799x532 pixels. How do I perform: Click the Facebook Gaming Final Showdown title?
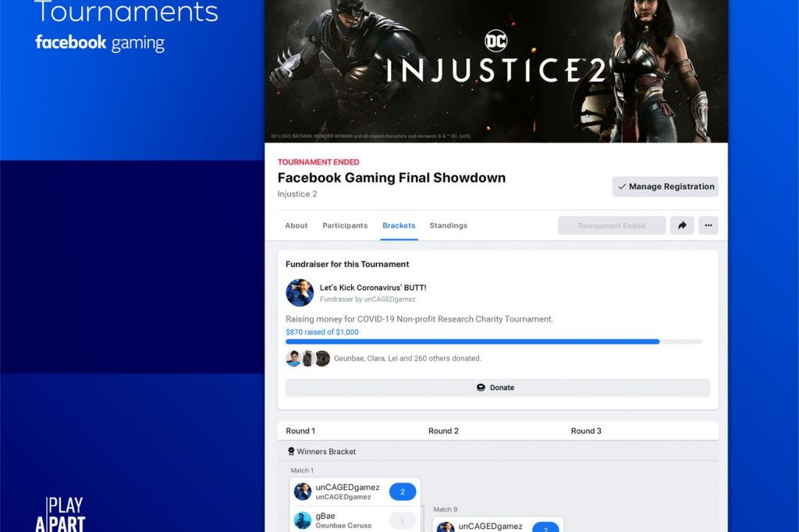tap(392, 177)
